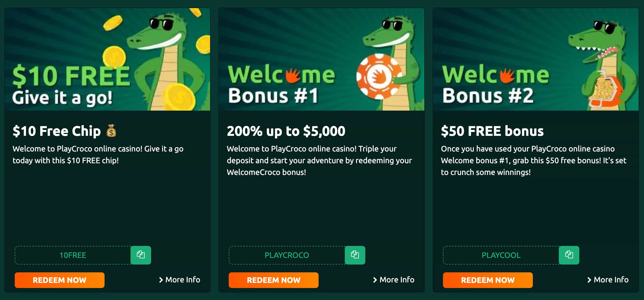644x300 pixels.
Task: Click REDEEM NOW on the 200% up to $5,000 offer
Action: [274, 280]
